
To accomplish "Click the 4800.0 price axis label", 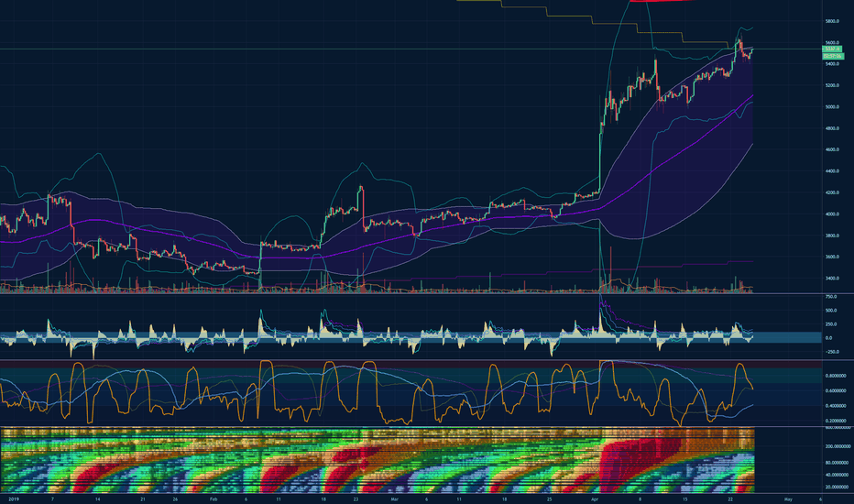I will (x=832, y=128).
